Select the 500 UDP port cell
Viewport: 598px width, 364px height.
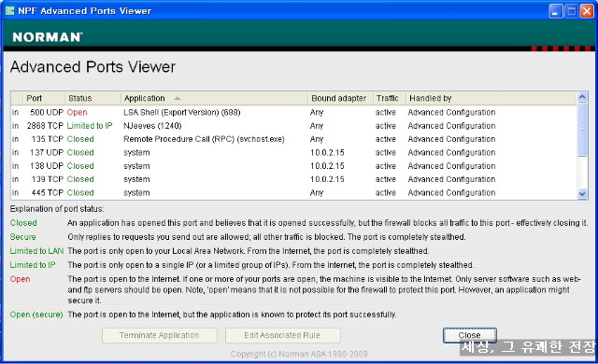(47, 112)
